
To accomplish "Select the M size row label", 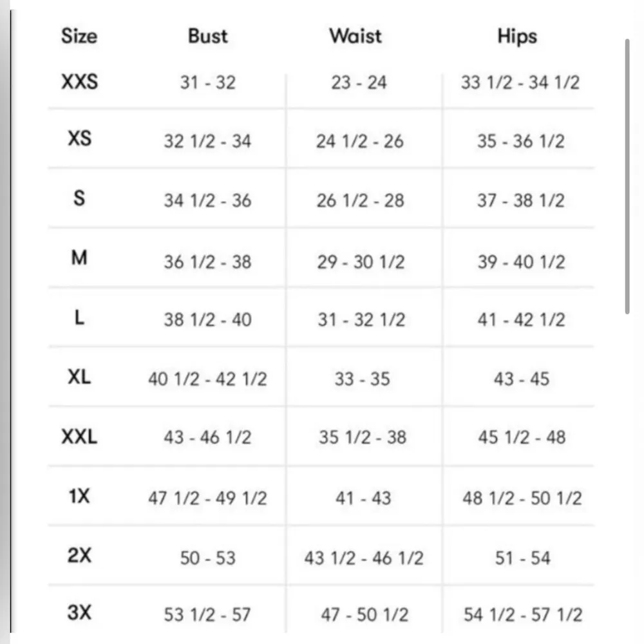I will [x=79, y=259].
